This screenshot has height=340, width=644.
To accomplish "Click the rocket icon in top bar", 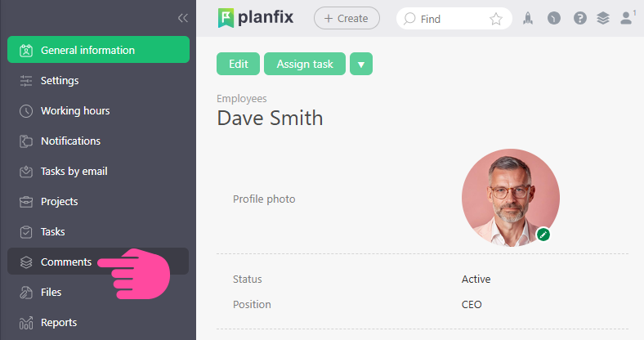I will (528, 18).
